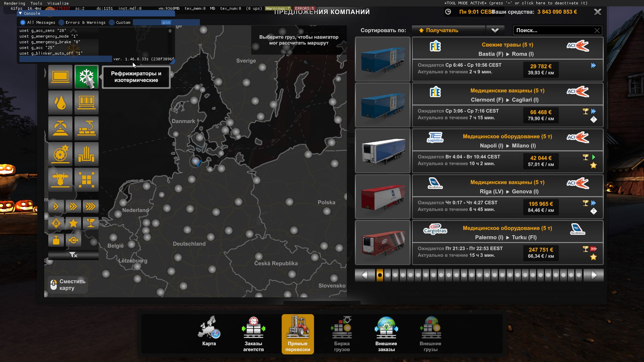
Task: Toggle the liquid tanker droplet filter
Action: 60,103
